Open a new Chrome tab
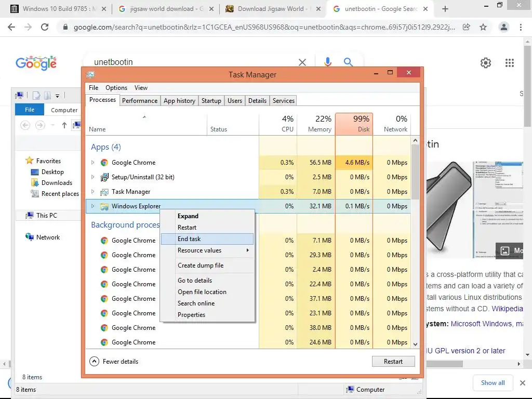This screenshot has height=399, width=532. coord(445,9)
